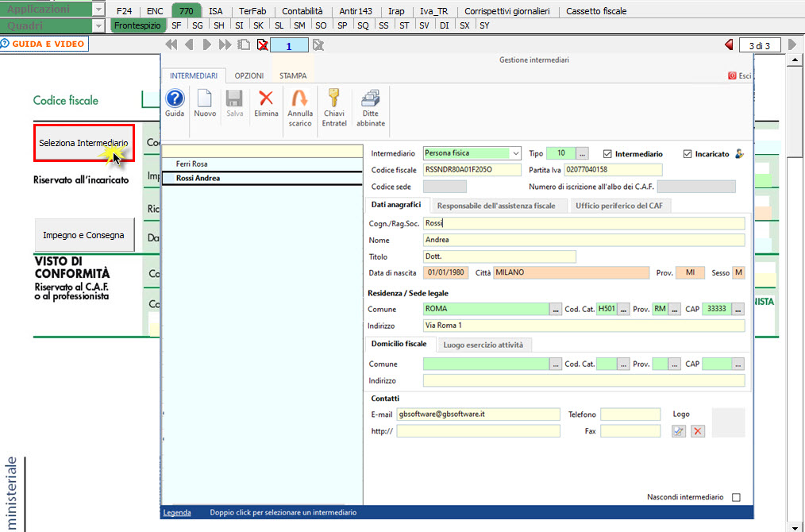Screen dimensions: 805x532
Task: Select the INTERMEDIARI tab
Action: pos(194,75)
